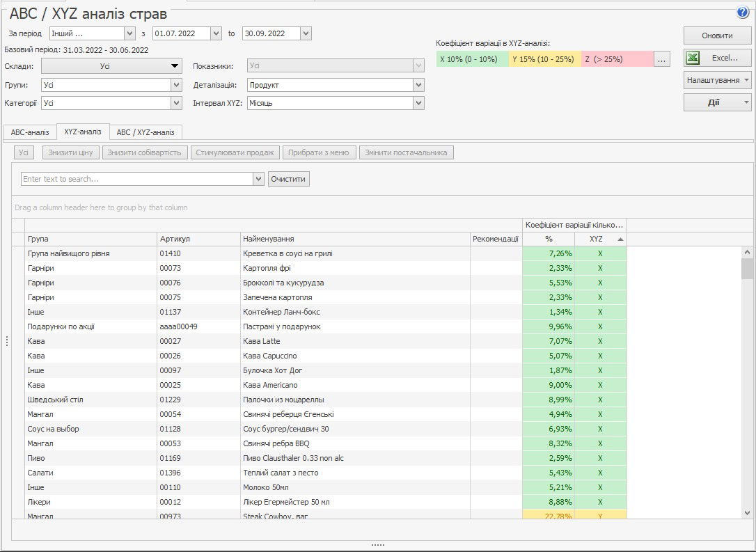This screenshot has height=552, width=756.
Task: Expand the Склади dropdown
Action: coord(111,66)
